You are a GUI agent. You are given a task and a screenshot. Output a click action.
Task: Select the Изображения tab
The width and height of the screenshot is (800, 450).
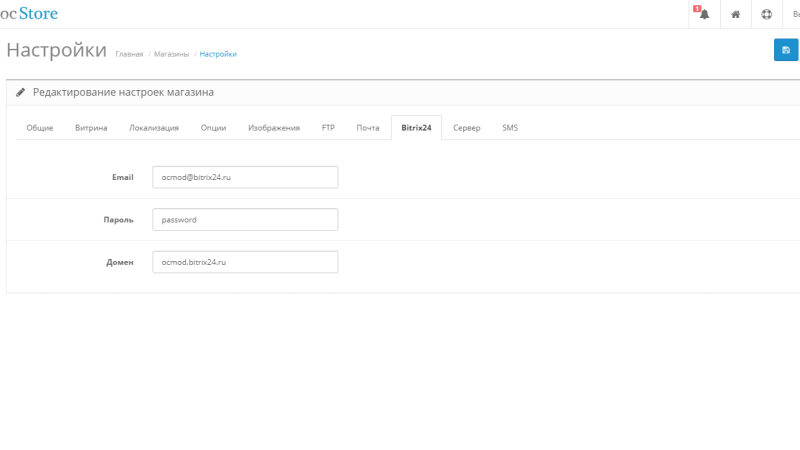coord(274,128)
